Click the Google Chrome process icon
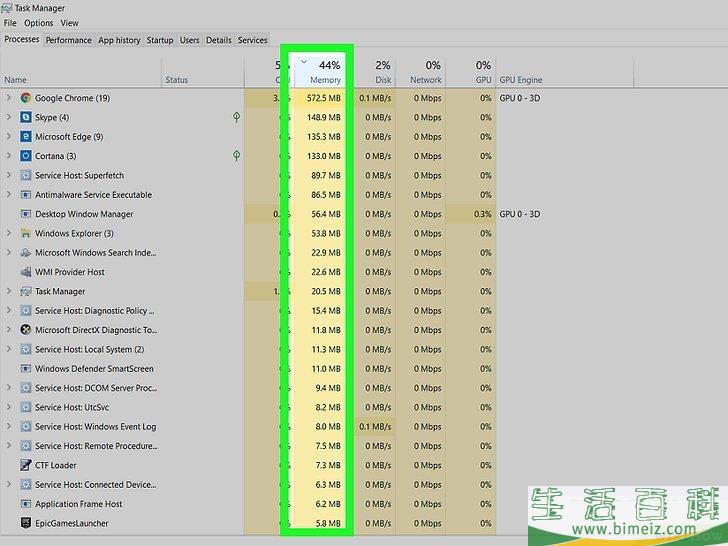728x546 pixels. (26, 98)
